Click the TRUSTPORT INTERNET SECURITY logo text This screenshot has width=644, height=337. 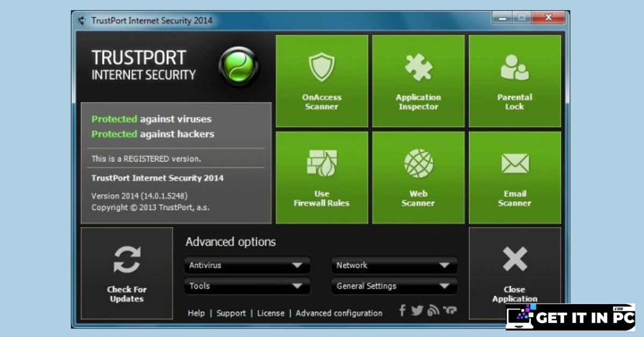point(144,65)
